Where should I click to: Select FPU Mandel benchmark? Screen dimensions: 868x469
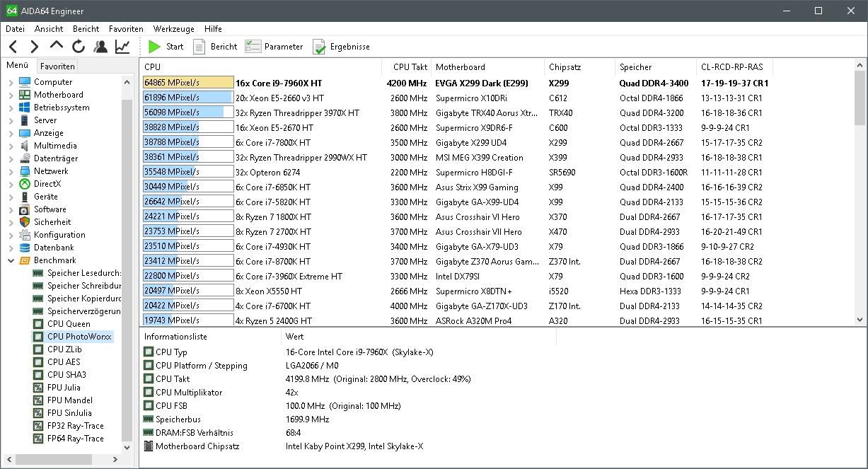69,400
